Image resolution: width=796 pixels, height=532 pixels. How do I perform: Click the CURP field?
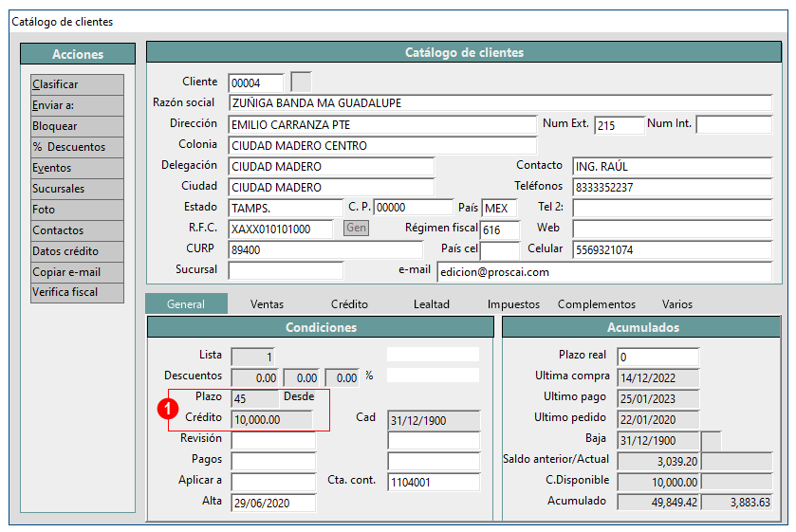tap(325, 249)
